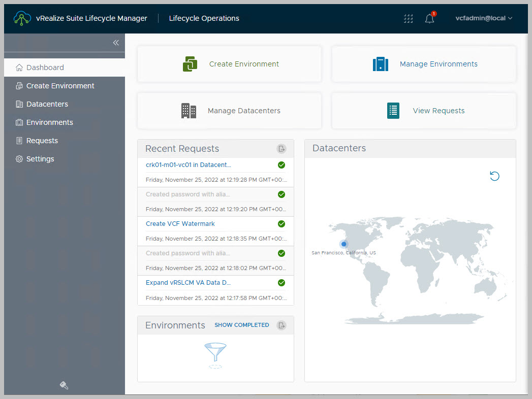Open the Create VCF Watermark request
The width and height of the screenshot is (532, 399).
pos(180,224)
